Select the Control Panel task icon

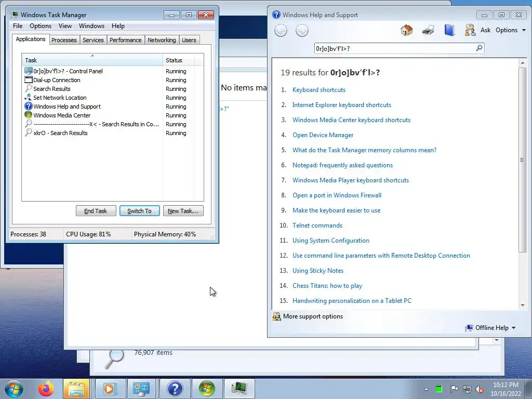[29, 71]
